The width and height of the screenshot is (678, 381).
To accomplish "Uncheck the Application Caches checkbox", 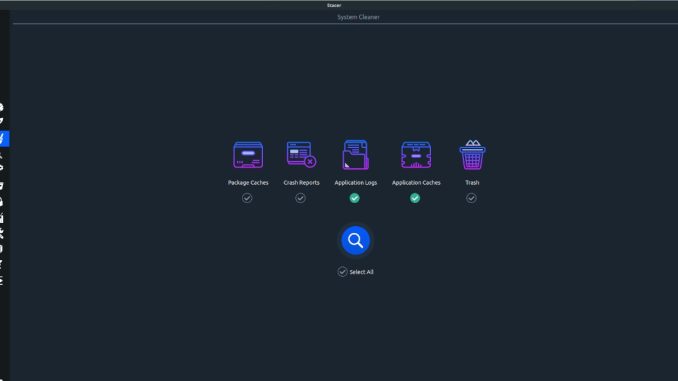I will click(415, 198).
